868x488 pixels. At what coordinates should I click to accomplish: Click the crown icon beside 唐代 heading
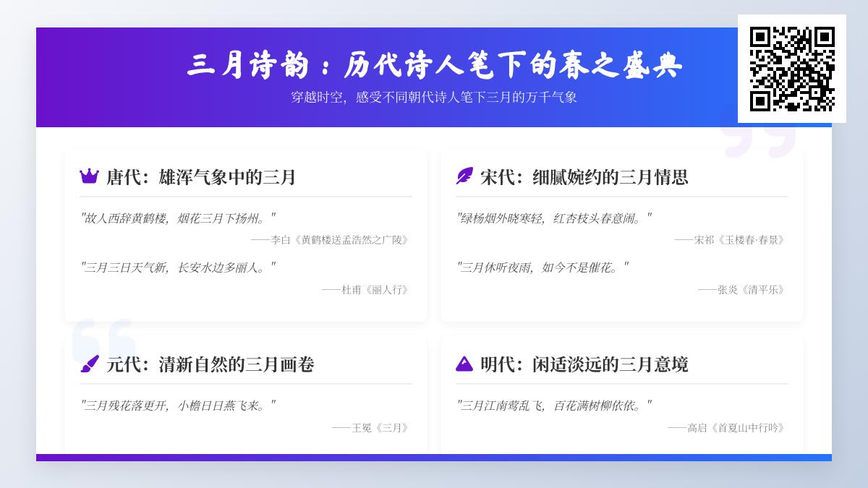point(89,176)
